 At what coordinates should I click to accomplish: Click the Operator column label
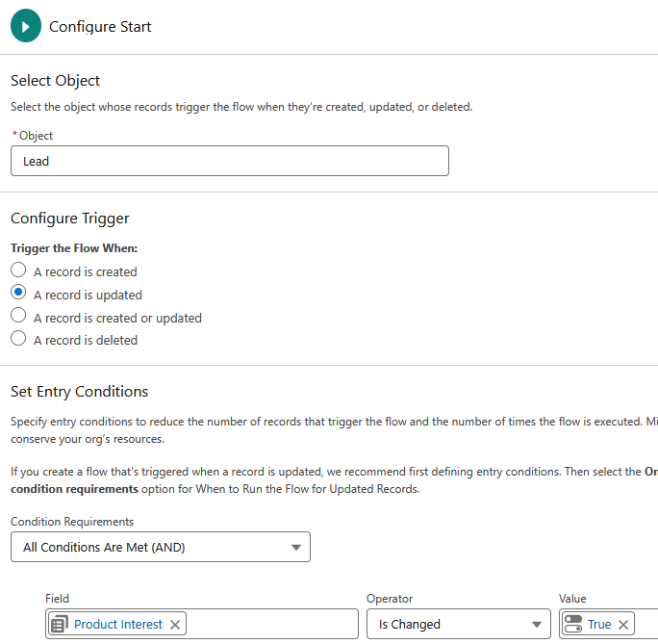pyautogui.click(x=390, y=599)
